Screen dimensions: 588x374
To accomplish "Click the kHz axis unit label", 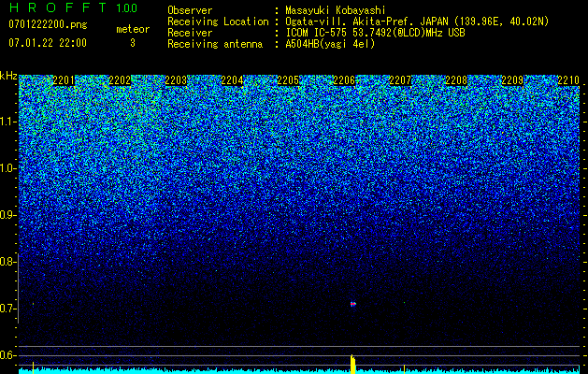I will point(8,76).
